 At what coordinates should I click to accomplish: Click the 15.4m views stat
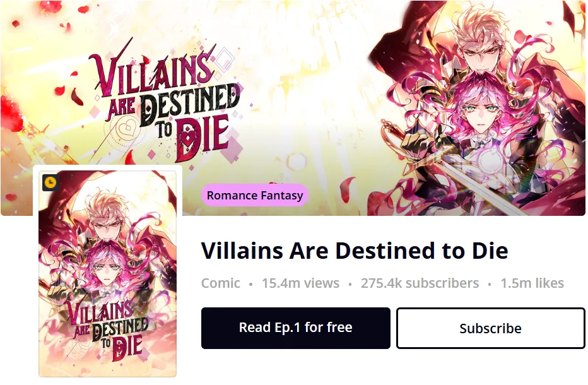tap(300, 283)
